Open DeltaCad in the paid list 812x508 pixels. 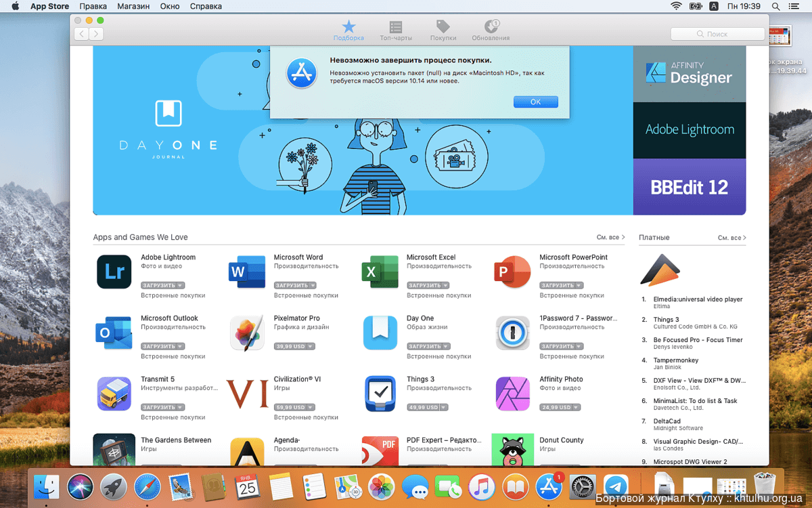pos(667,421)
